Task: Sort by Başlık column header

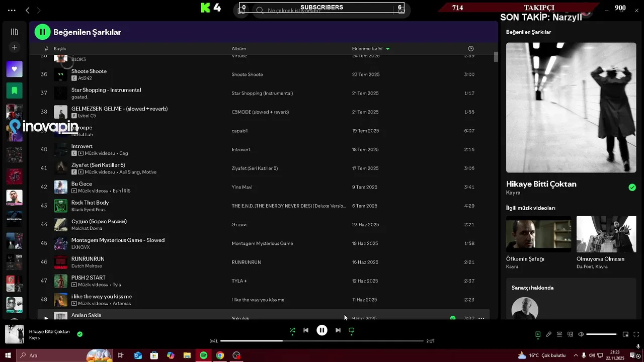Action: pos(60,49)
